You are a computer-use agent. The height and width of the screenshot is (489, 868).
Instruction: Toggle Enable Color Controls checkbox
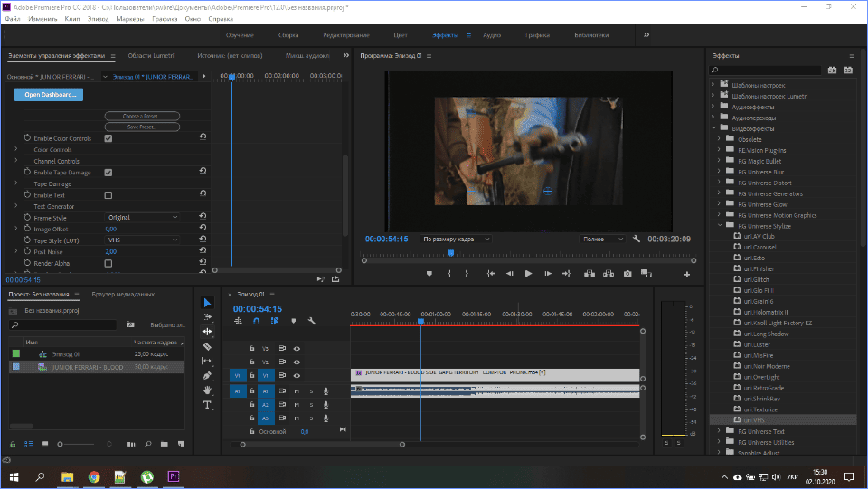coord(108,138)
